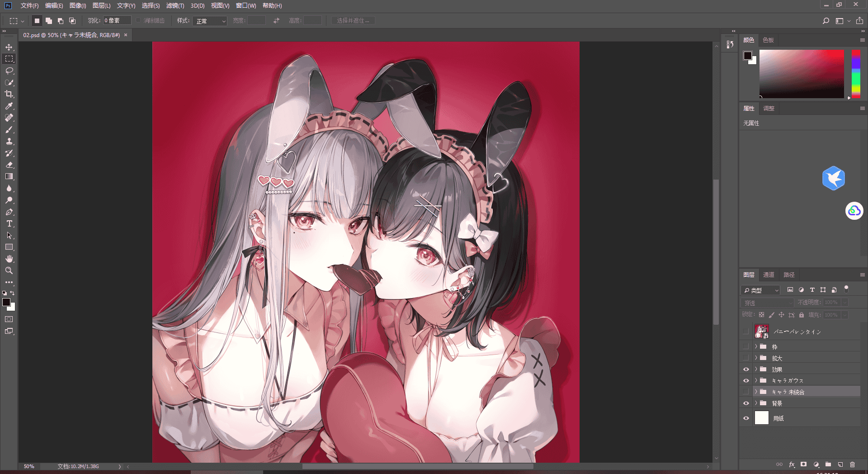Image resolution: width=868 pixels, height=474 pixels.
Task: Select the Zoom tool
Action: point(9,270)
